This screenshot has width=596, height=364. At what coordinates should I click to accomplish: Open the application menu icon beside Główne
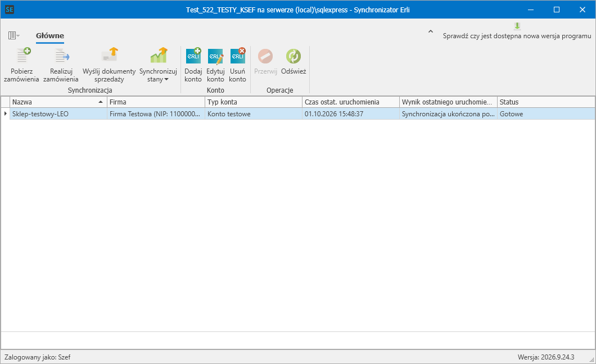click(13, 36)
